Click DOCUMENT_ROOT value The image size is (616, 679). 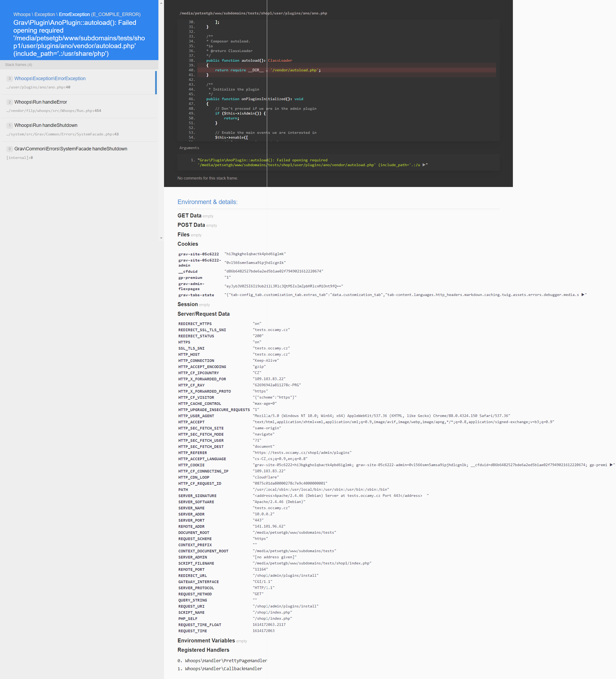point(294,533)
